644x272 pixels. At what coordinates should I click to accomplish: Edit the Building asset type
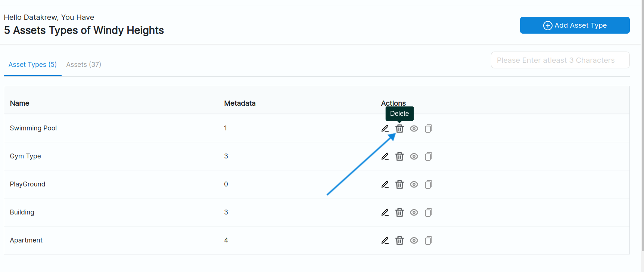385,213
